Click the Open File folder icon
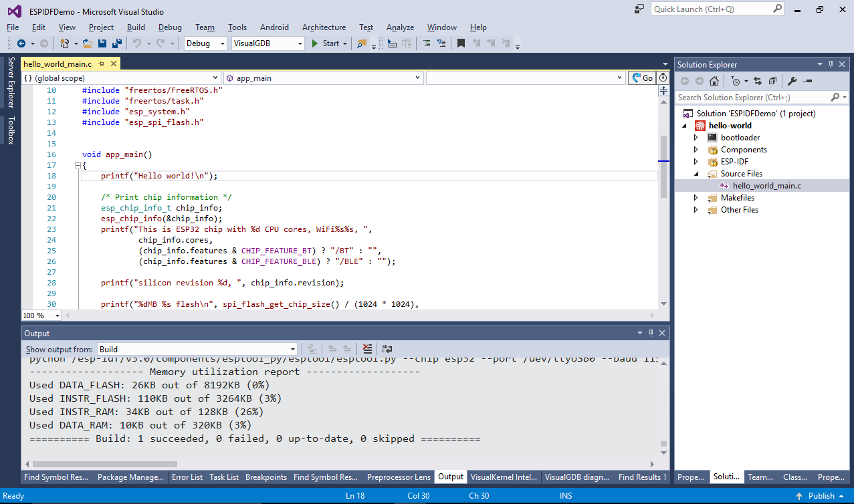 88,43
